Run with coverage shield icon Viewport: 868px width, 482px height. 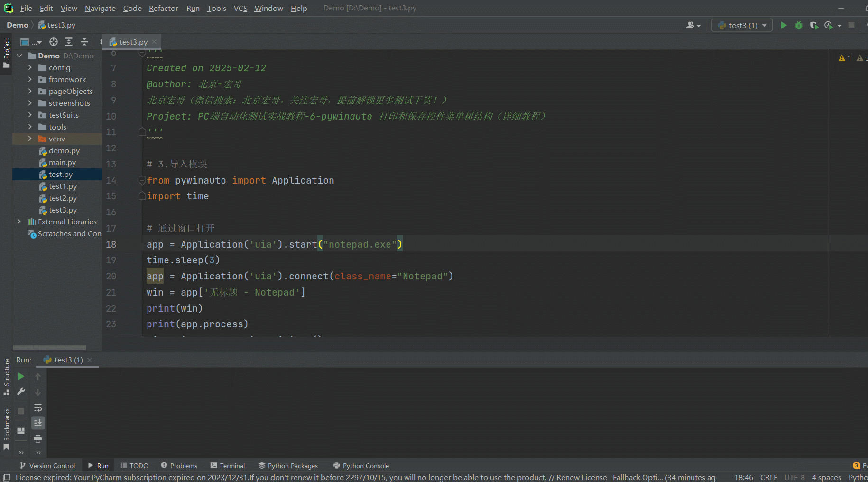click(x=814, y=25)
